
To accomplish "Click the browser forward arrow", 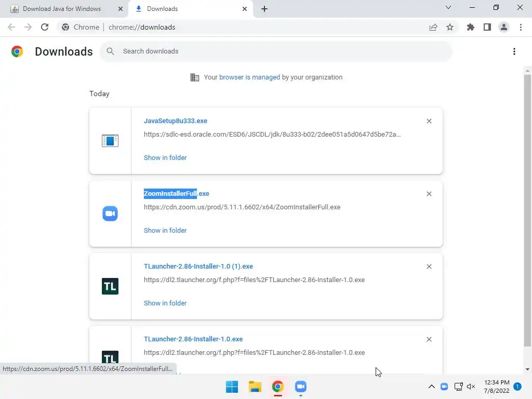I will point(28,27).
